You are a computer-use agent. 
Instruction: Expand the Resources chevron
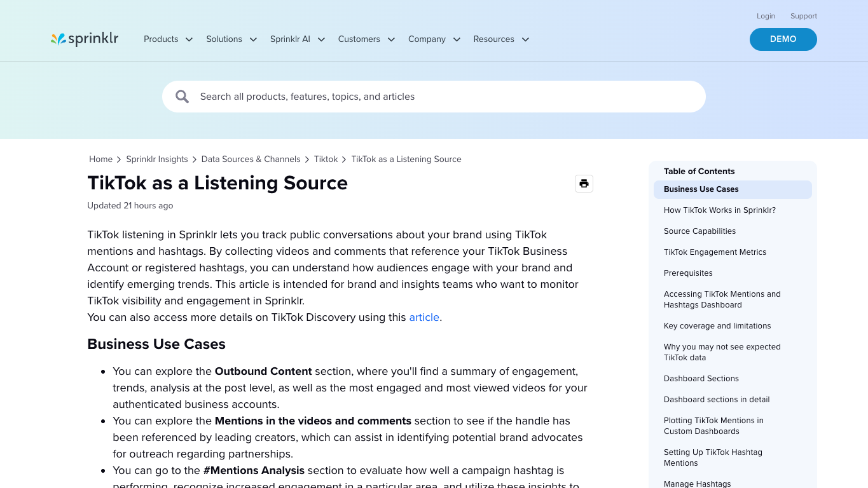[525, 39]
